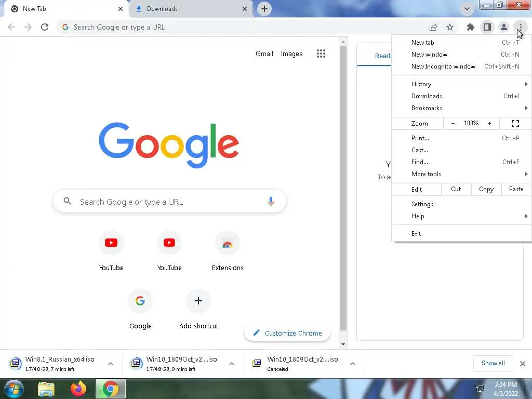Choose Find... from the menu
This screenshot has width=532, height=399.
461,162
